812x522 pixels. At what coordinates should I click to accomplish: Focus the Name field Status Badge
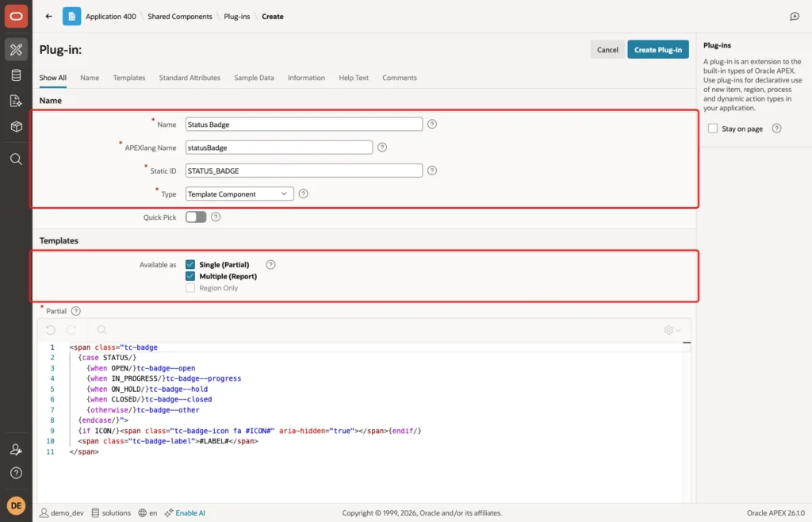point(304,125)
